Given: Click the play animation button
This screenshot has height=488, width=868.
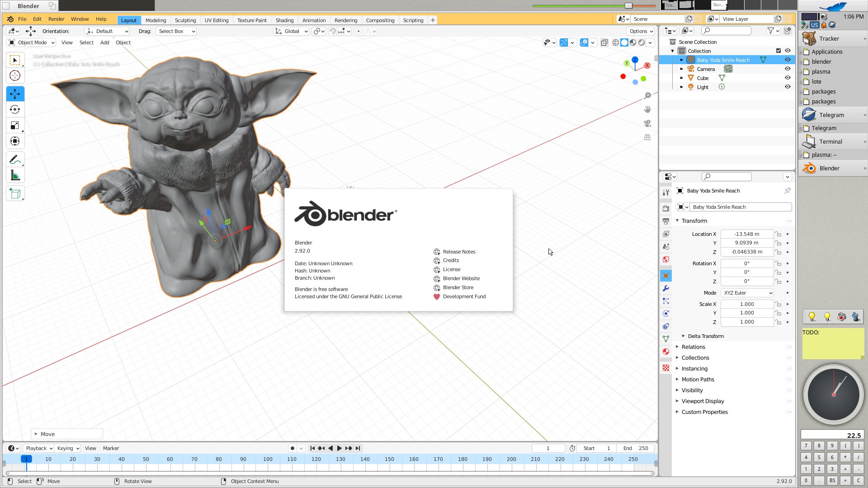Looking at the screenshot, I should [x=340, y=448].
